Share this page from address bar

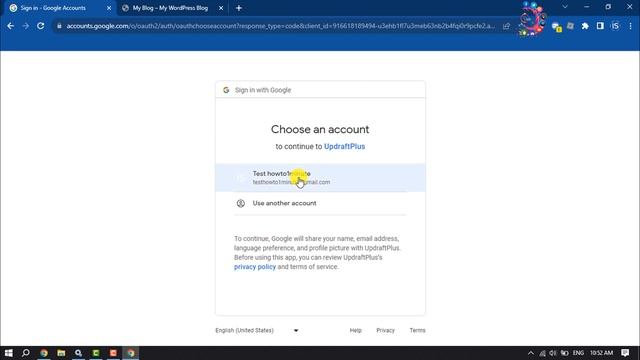(x=507, y=26)
